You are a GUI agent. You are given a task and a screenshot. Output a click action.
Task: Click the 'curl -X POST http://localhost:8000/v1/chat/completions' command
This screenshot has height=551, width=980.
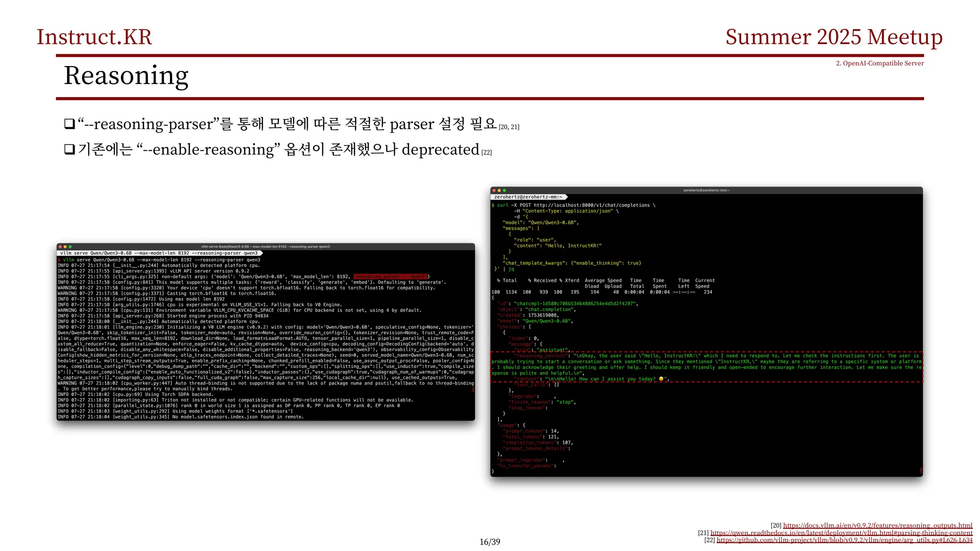[573, 205]
